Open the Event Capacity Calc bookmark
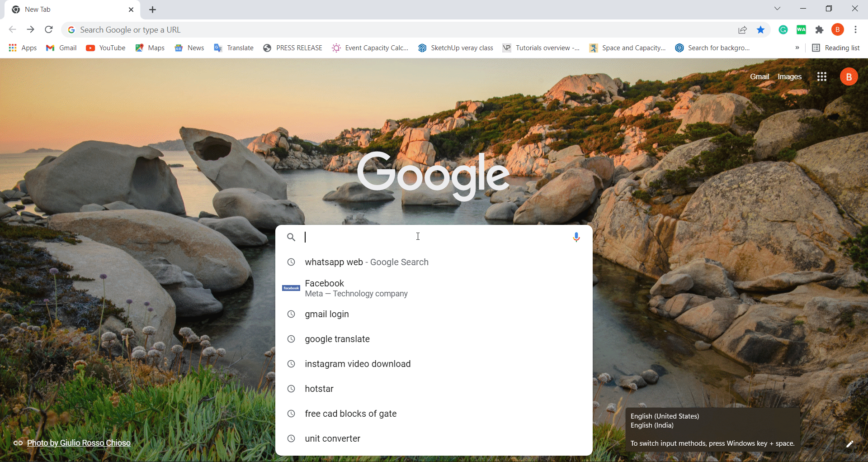 click(370, 48)
